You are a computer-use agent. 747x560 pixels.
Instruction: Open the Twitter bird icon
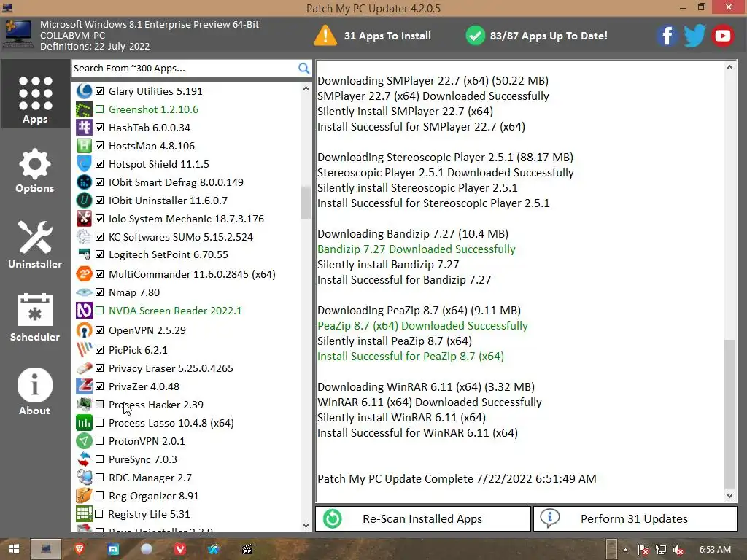[694, 36]
